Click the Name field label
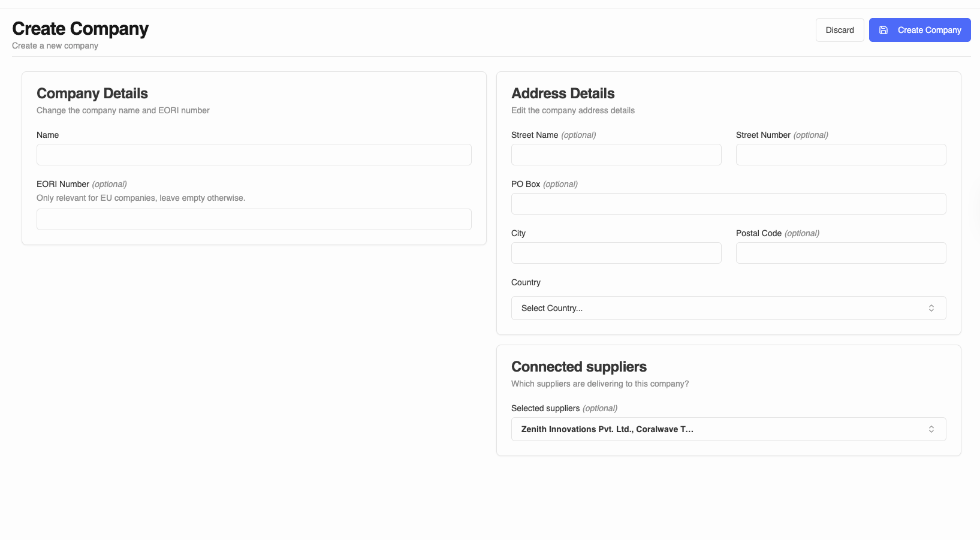Viewport: 980px width, 540px height. point(48,135)
